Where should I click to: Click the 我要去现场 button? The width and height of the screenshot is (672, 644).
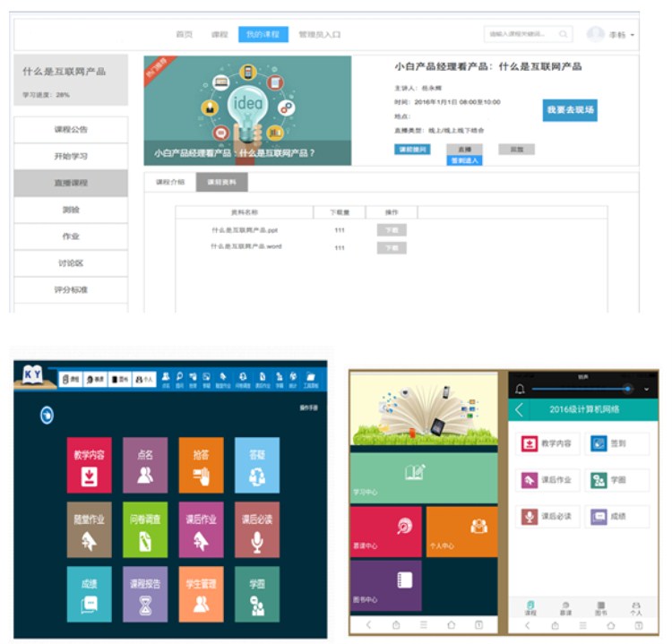pos(570,110)
